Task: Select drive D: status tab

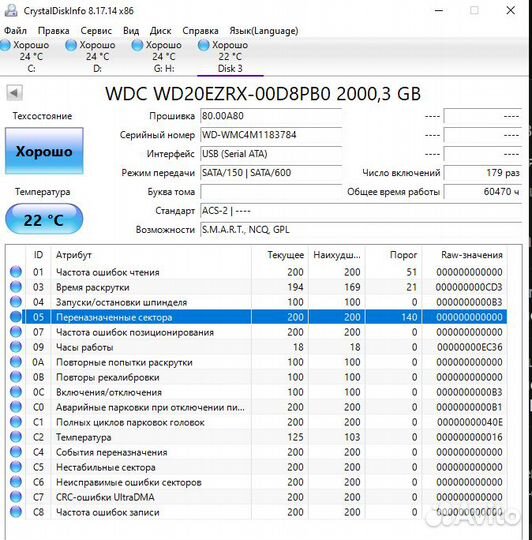Action: [91, 56]
